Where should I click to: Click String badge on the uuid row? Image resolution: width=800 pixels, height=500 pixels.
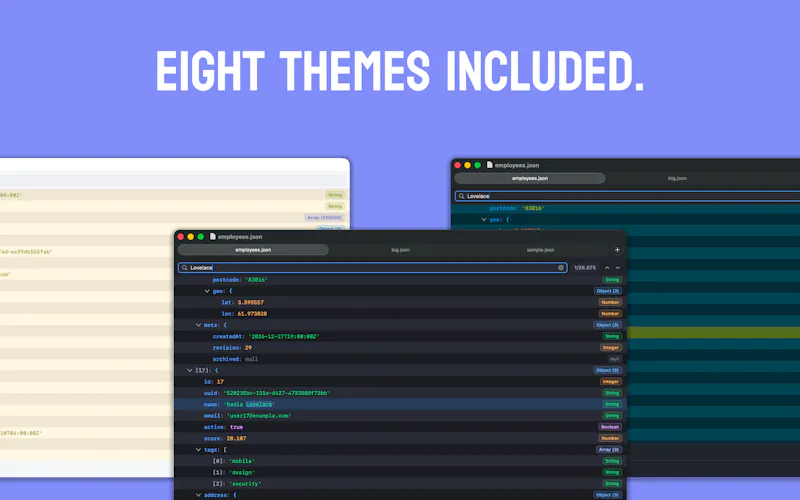[x=612, y=393]
